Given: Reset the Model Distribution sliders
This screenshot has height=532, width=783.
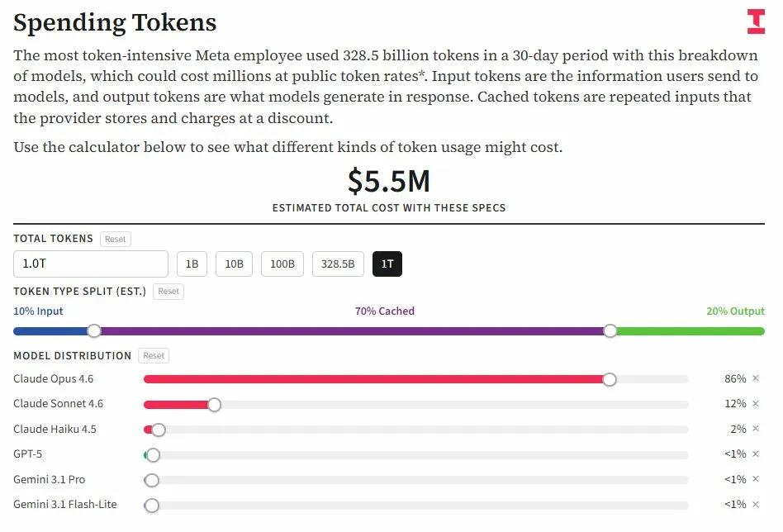Looking at the screenshot, I should (154, 355).
